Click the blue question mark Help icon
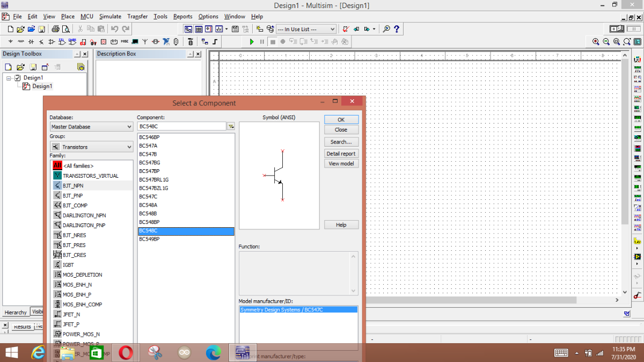 397,29
